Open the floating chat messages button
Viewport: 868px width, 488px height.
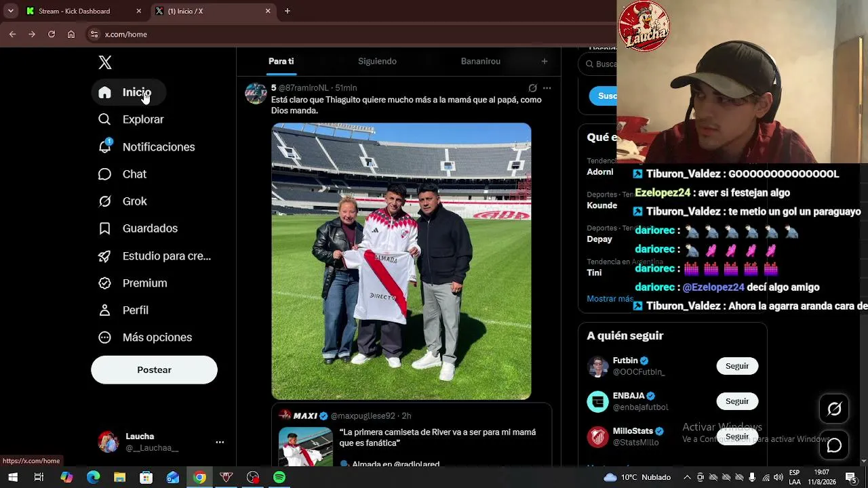tap(834, 445)
